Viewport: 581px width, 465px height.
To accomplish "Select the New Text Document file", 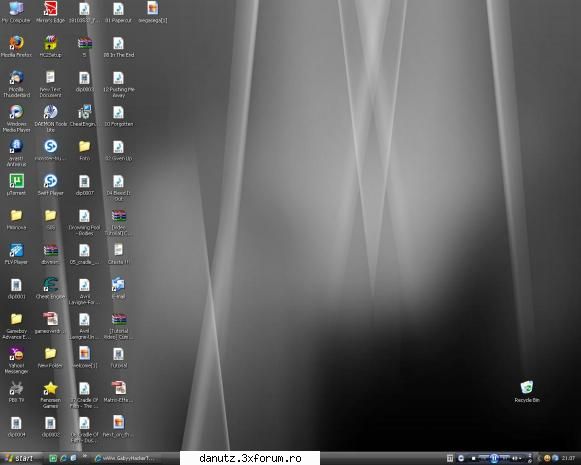I will (x=50, y=84).
